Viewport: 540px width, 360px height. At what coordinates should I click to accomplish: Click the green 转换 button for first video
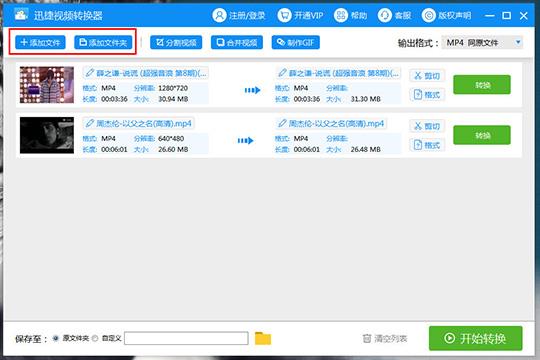tap(482, 85)
